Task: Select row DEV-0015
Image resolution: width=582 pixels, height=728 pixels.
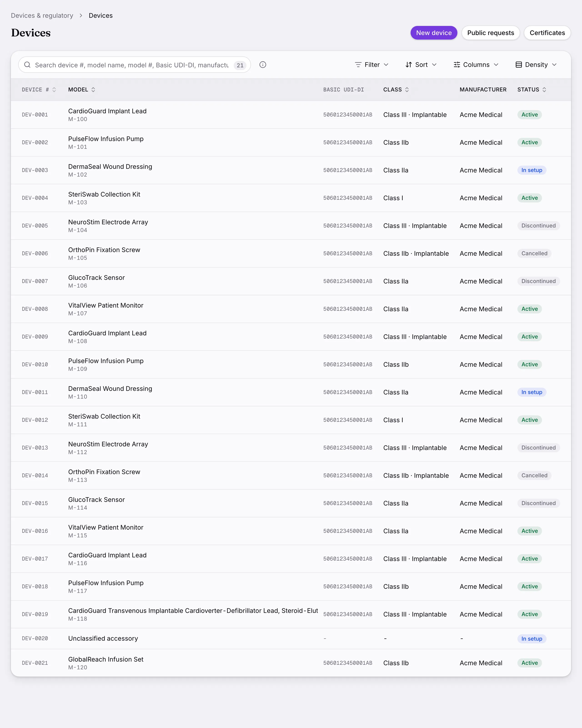Action: (x=291, y=503)
